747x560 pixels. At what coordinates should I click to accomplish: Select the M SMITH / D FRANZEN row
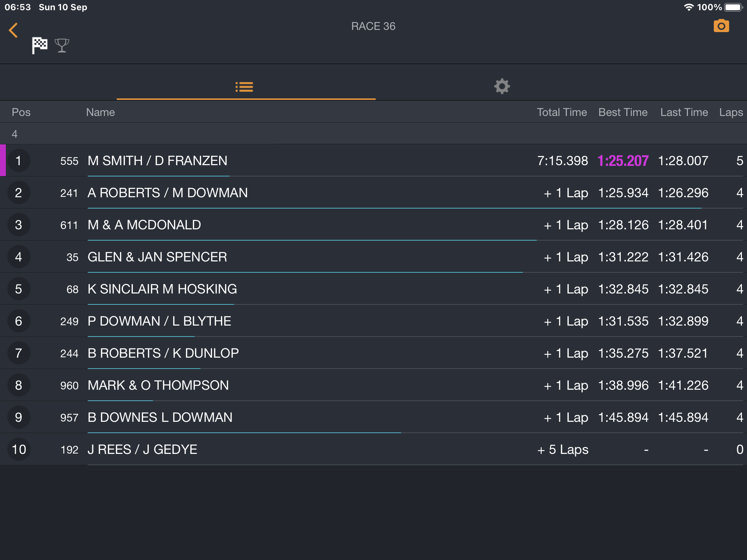pos(373,160)
